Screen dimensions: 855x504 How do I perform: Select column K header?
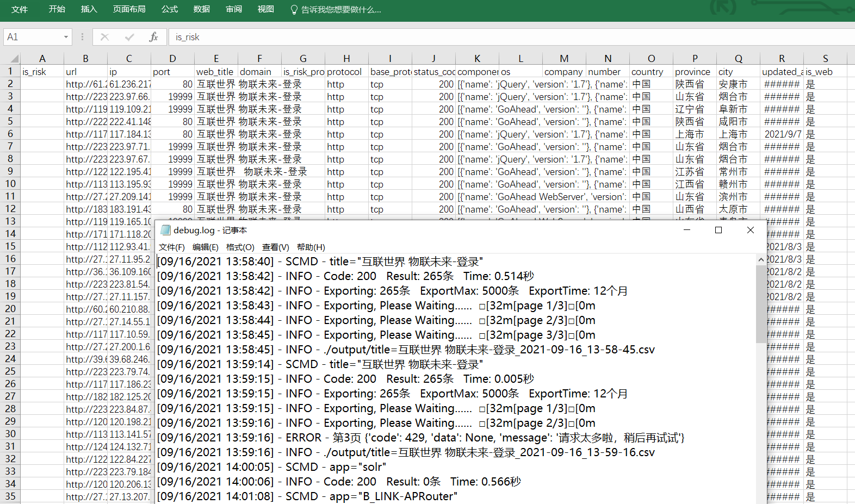(477, 59)
